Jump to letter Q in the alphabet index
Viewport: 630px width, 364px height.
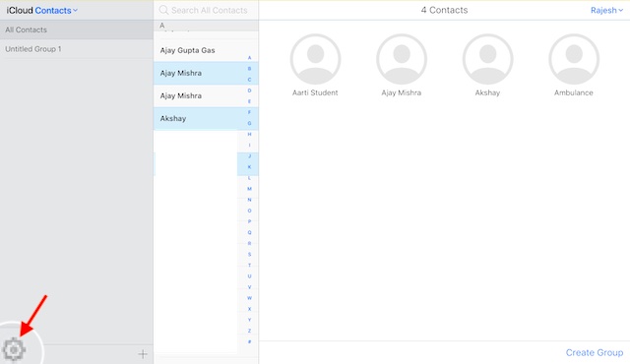tap(249, 232)
